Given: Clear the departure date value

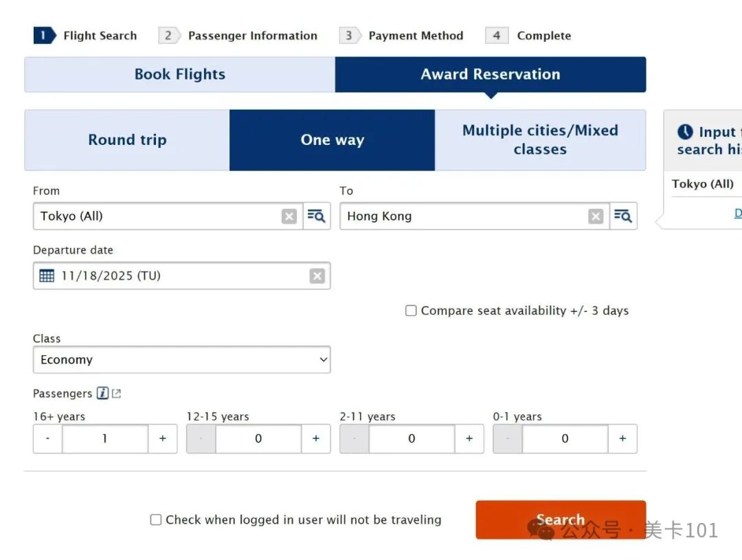Looking at the screenshot, I should [x=317, y=276].
